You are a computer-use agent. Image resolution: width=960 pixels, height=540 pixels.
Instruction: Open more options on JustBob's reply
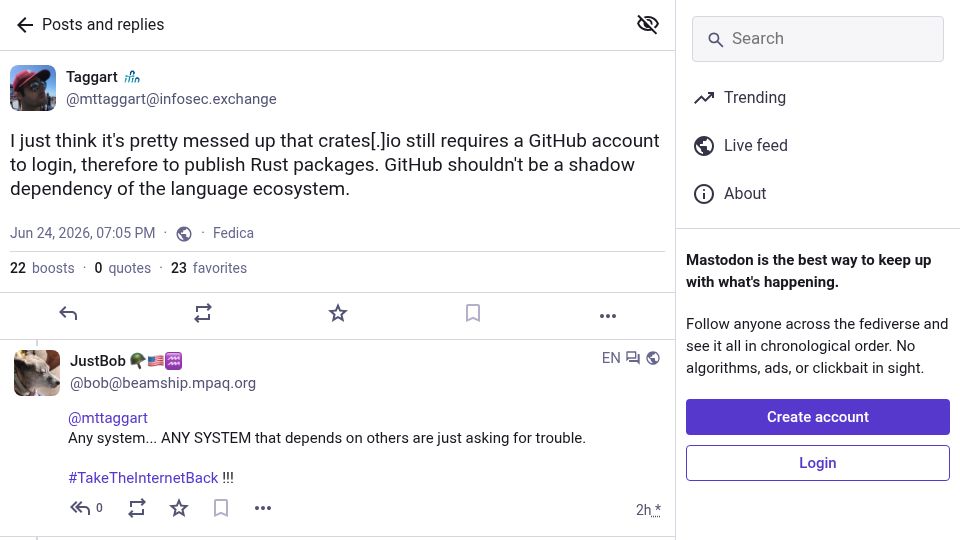pos(263,508)
